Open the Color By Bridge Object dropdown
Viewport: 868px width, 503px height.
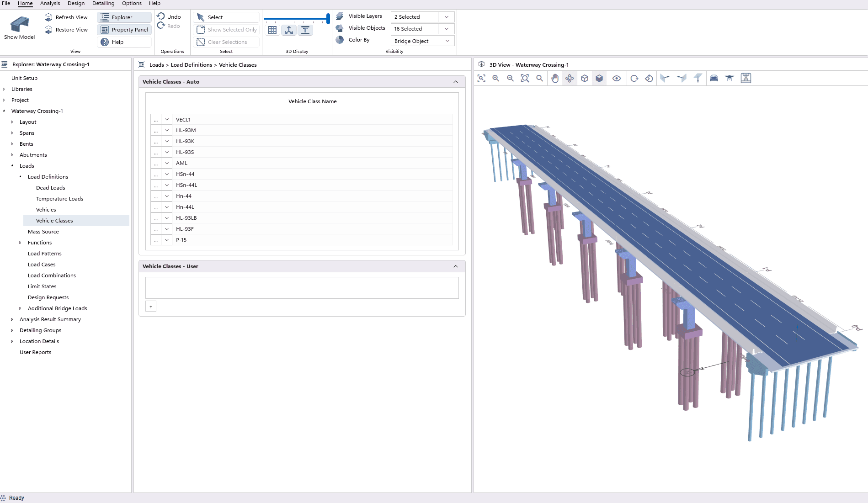pyautogui.click(x=422, y=41)
